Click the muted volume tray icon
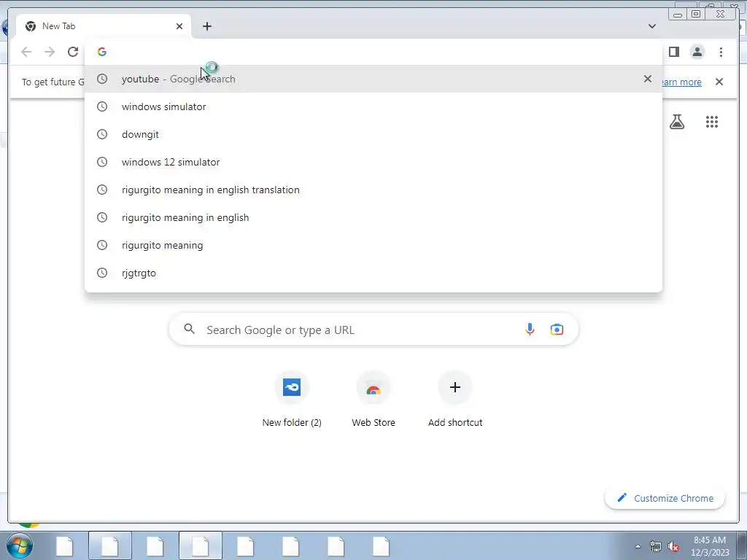Image resolution: width=747 pixels, height=560 pixels. coord(673,547)
